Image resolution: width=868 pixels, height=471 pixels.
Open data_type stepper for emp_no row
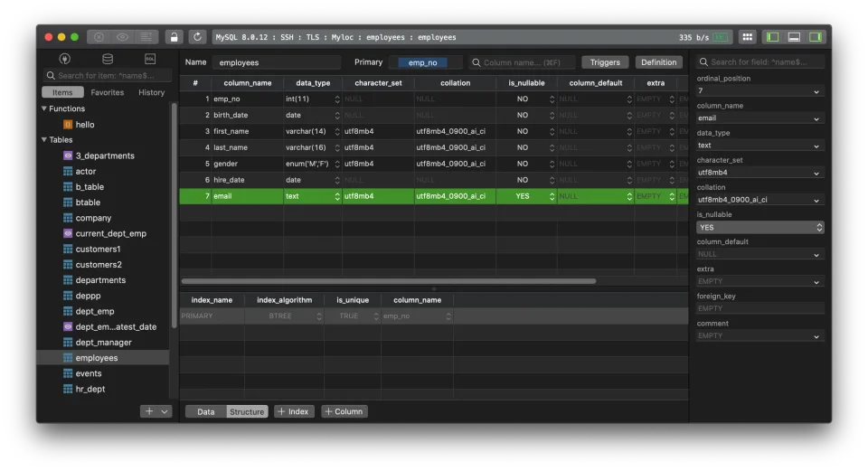(337, 99)
